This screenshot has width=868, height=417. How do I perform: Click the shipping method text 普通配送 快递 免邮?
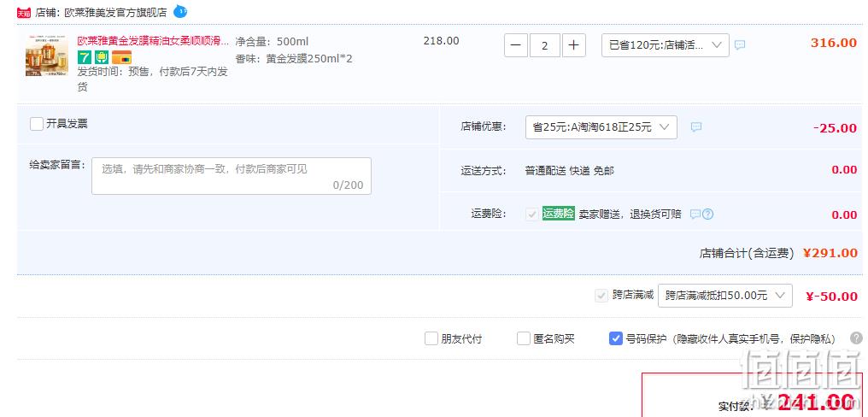(x=570, y=171)
